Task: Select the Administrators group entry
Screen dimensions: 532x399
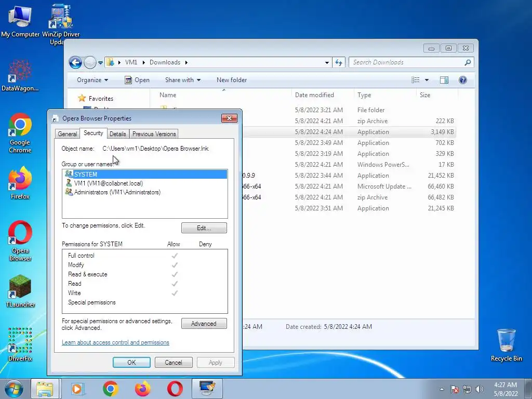Action: coord(145,192)
